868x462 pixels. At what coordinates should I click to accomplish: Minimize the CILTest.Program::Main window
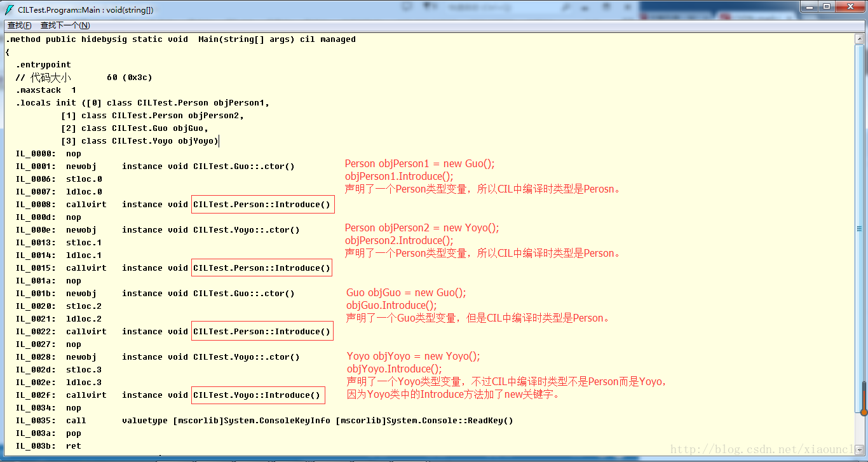(809, 6)
